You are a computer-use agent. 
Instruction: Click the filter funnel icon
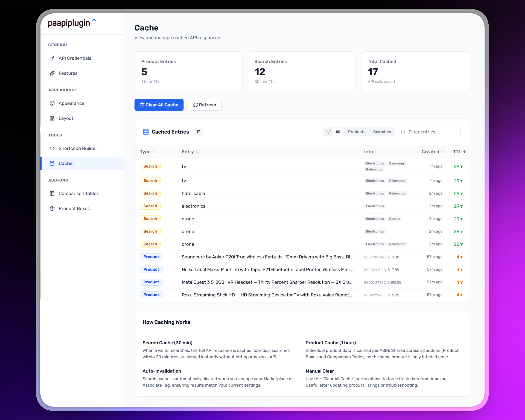tap(328, 132)
